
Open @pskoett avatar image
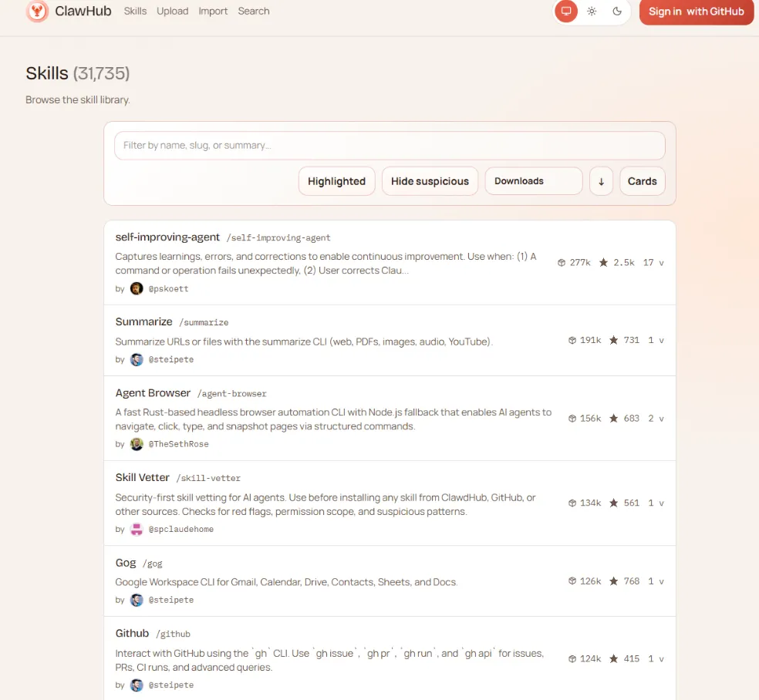tap(137, 289)
